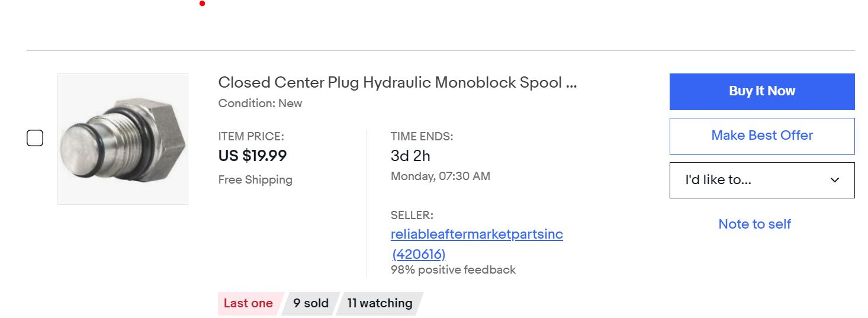Viewport: 868px width, 318px height.
Task: Open the hydraulic plug product thumbnail
Action: 123,139
